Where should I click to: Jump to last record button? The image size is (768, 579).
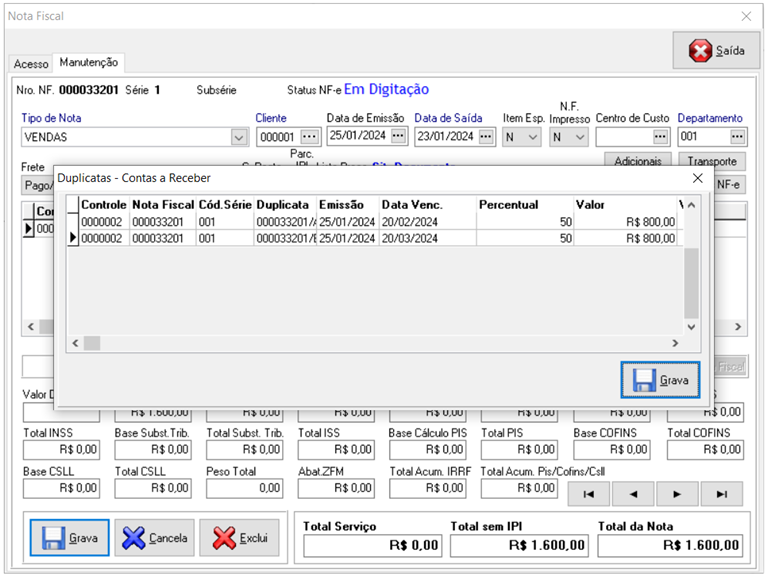tap(721, 494)
